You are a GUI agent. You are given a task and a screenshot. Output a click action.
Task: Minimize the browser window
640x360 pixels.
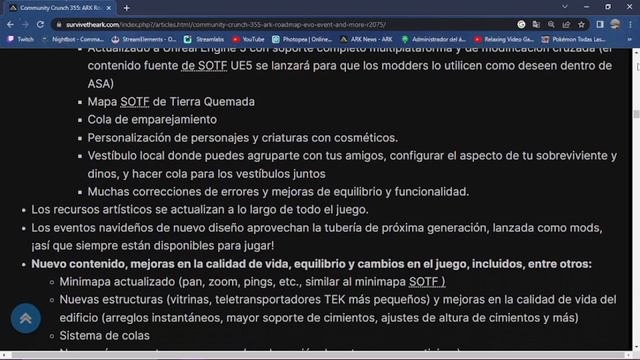587,7
